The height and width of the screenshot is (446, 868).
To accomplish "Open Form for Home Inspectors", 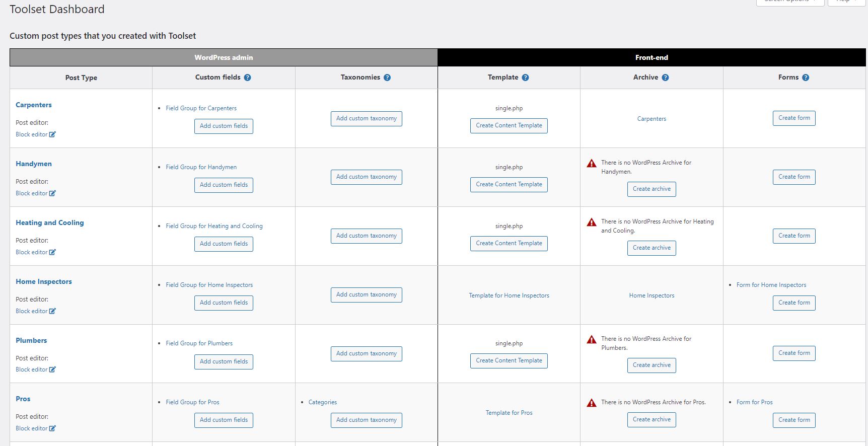I will [771, 285].
